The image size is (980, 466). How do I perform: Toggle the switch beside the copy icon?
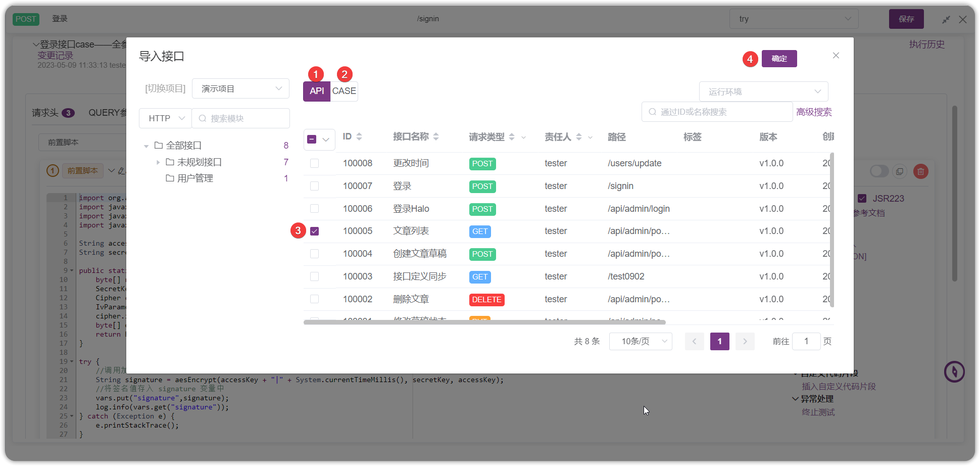point(879,171)
